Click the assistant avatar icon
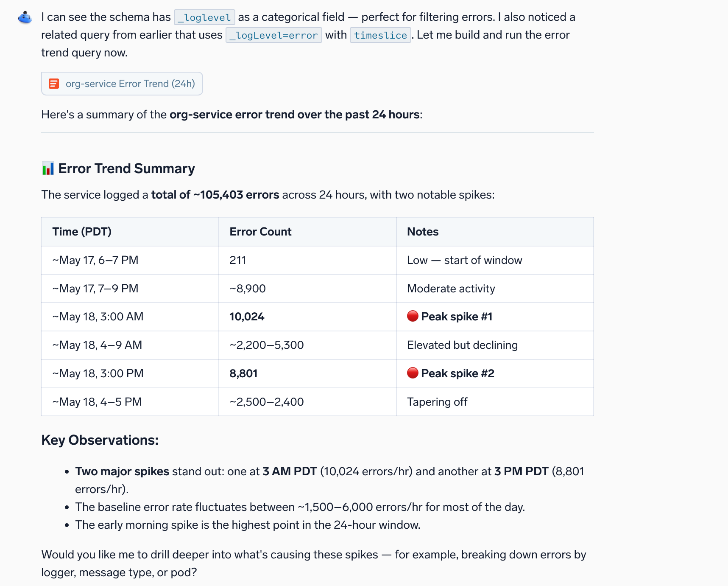Image resolution: width=728 pixels, height=586 pixels. click(25, 17)
